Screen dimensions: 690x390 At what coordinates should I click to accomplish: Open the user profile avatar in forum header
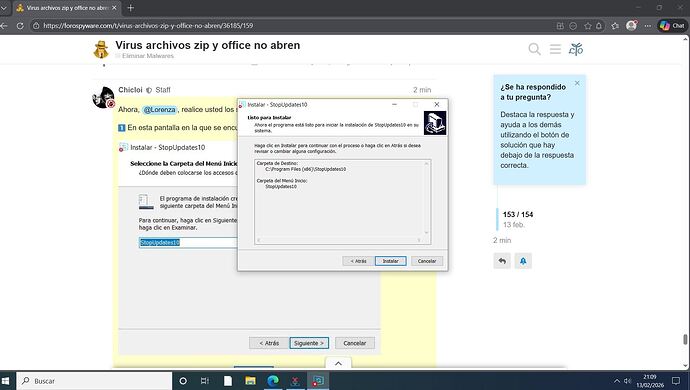pyautogui.click(x=576, y=49)
